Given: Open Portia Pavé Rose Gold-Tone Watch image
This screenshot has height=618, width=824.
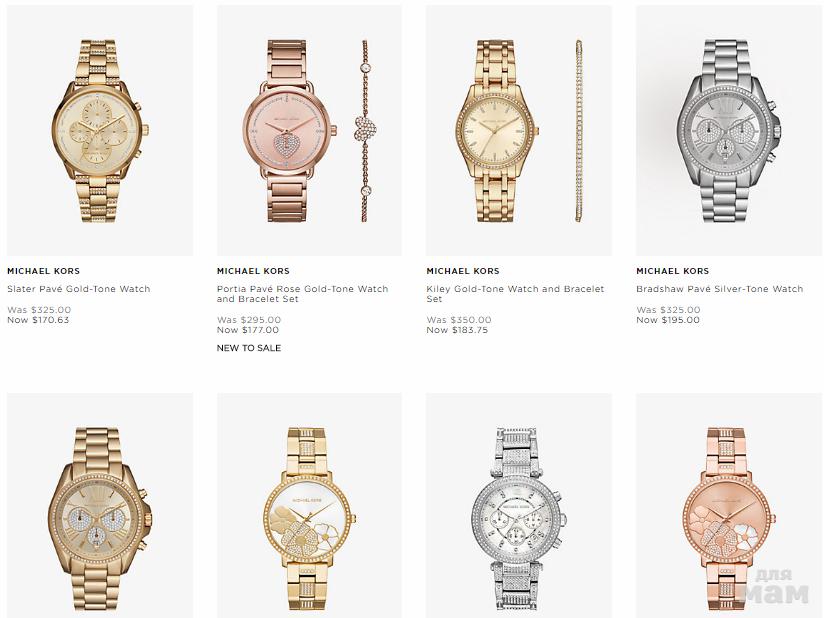Looking at the screenshot, I should 309,130.
